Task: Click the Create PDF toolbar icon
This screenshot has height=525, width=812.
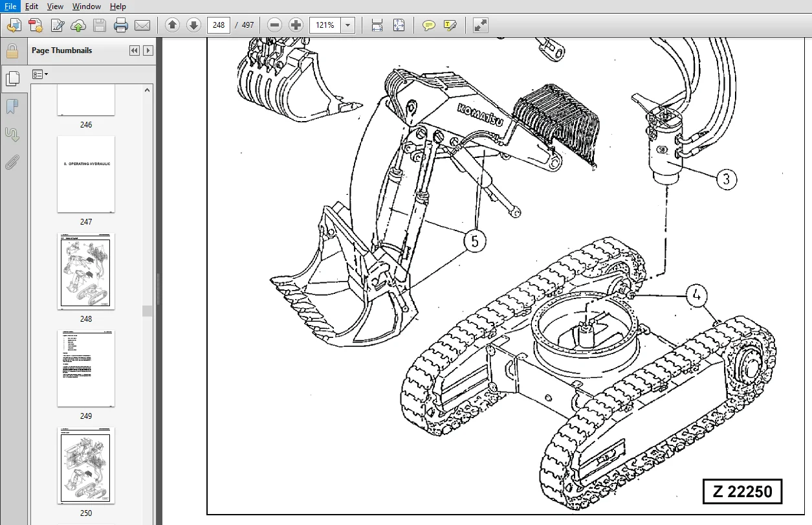Action: tap(36, 25)
